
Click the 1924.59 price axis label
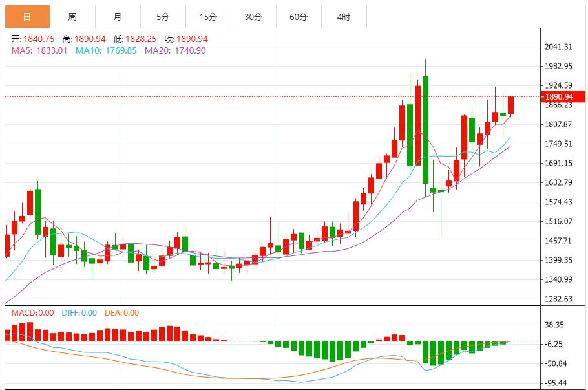tap(558, 85)
